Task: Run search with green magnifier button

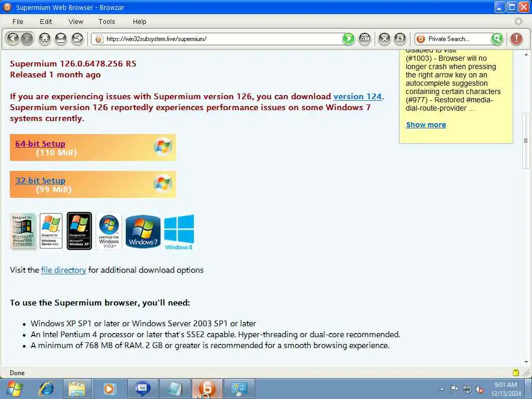Action: point(497,38)
